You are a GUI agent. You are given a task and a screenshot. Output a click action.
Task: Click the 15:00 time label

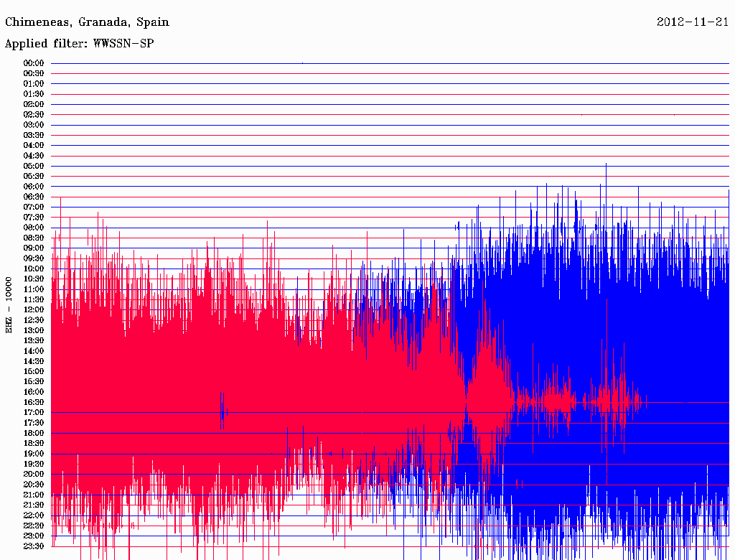click(x=34, y=371)
